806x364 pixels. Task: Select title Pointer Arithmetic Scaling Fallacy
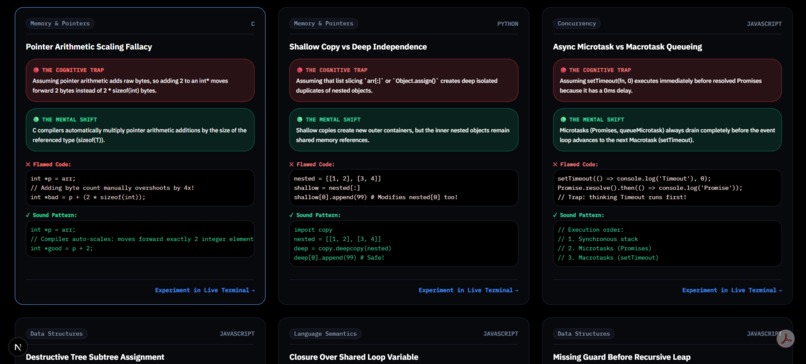[x=89, y=47]
